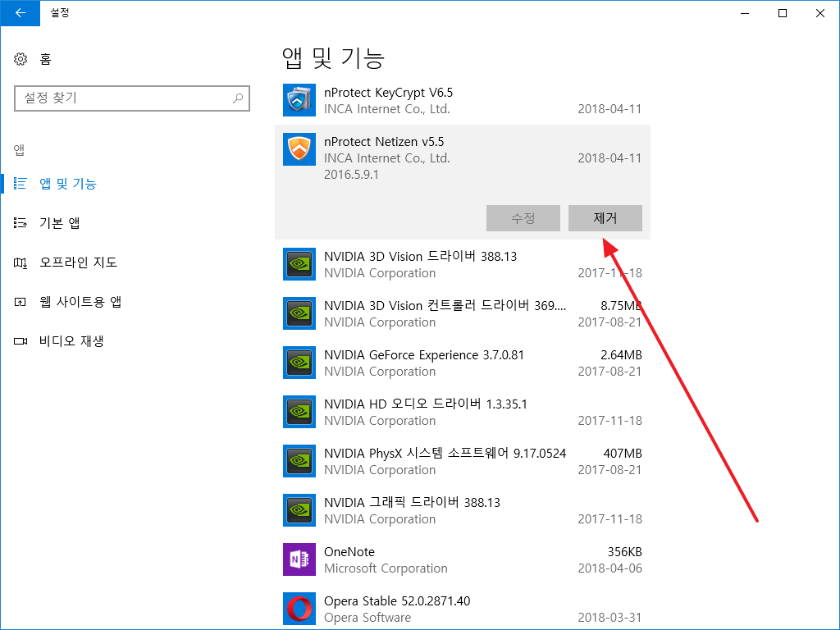Select Opera Stable 52.0.2871.40 entry
This screenshot has width=840, height=630.
click(397, 601)
